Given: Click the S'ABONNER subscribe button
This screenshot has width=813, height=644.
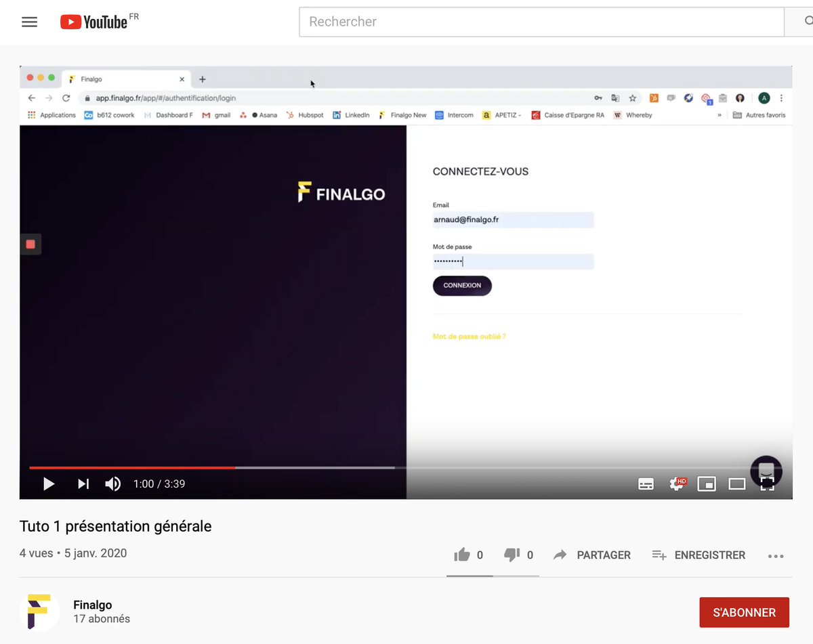Looking at the screenshot, I should (744, 612).
